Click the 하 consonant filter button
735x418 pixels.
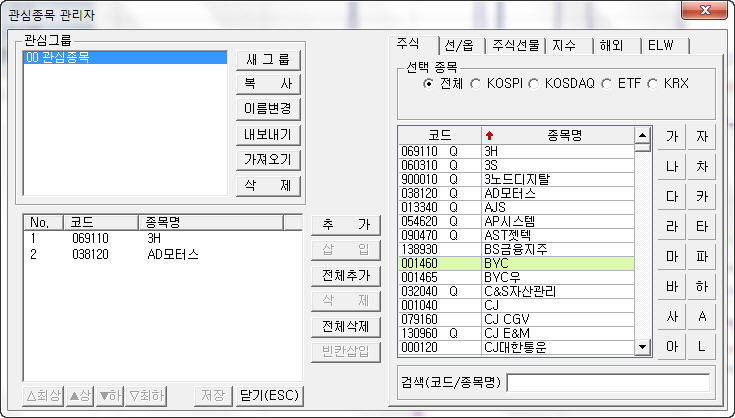[702, 287]
